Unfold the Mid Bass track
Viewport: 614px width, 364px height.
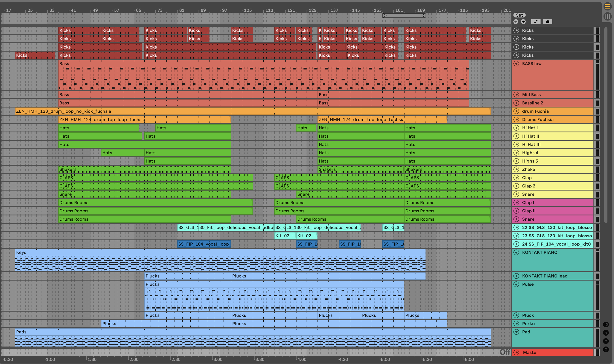(516, 95)
